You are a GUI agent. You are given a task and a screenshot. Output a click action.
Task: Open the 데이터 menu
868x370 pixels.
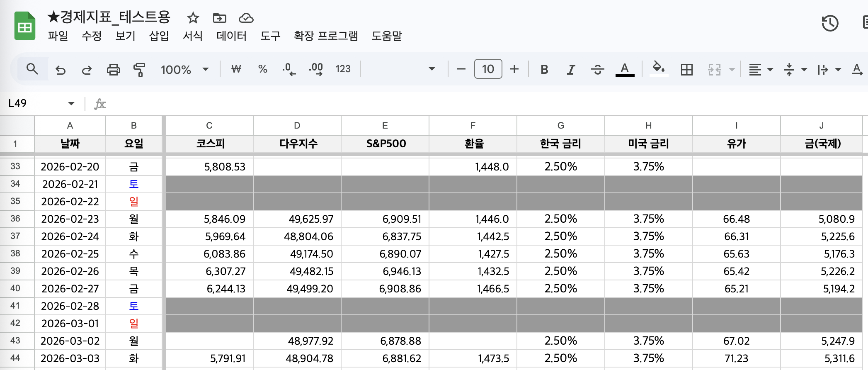(x=231, y=36)
